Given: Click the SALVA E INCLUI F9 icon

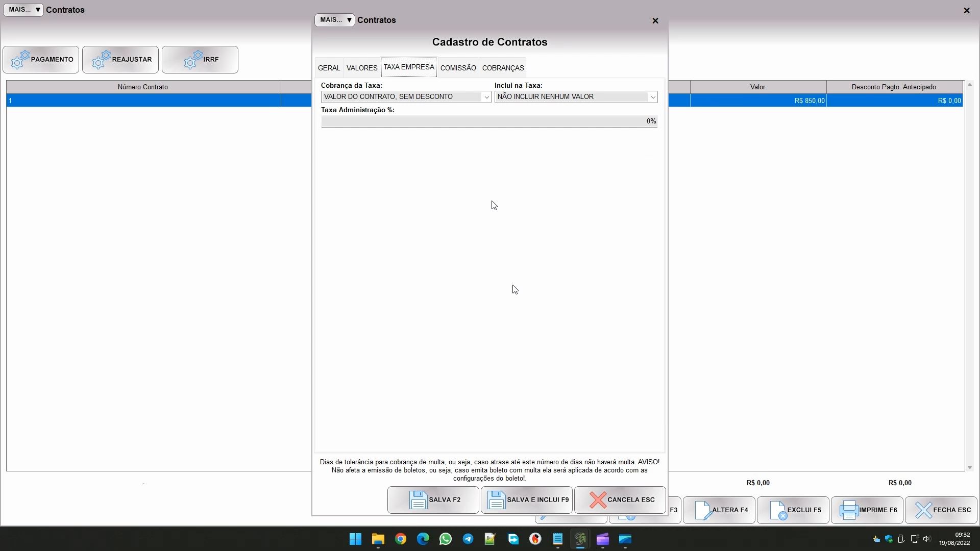Looking at the screenshot, I should (496, 500).
